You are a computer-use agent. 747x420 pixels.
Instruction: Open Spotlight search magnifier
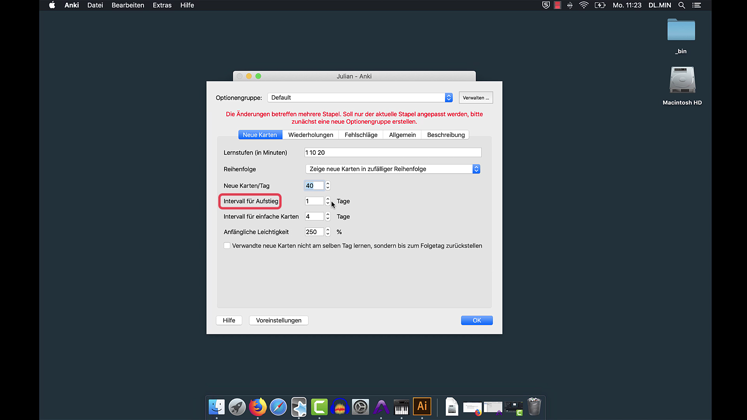[x=682, y=5]
